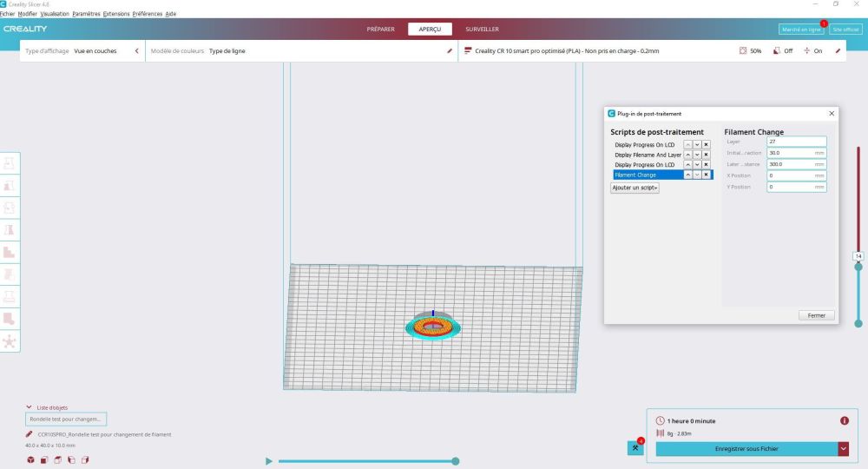Select the Mirror tool in left toolbar
This screenshot has width=868, height=469.
(x=10, y=230)
